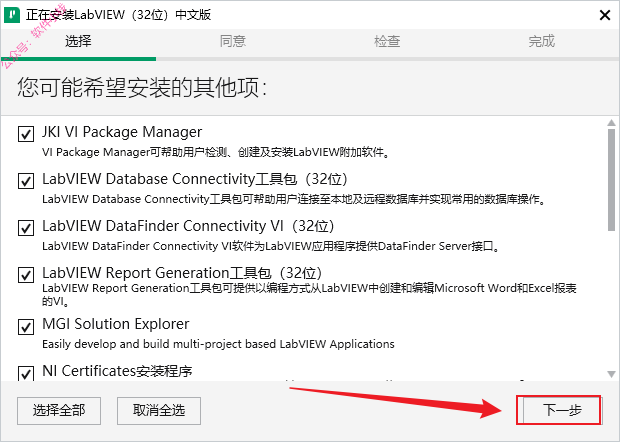Image resolution: width=620 pixels, height=442 pixels.
Task: Toggle LabVIEW Database Connectivity工具包 checkbox
Action: [x=26, y=181]
